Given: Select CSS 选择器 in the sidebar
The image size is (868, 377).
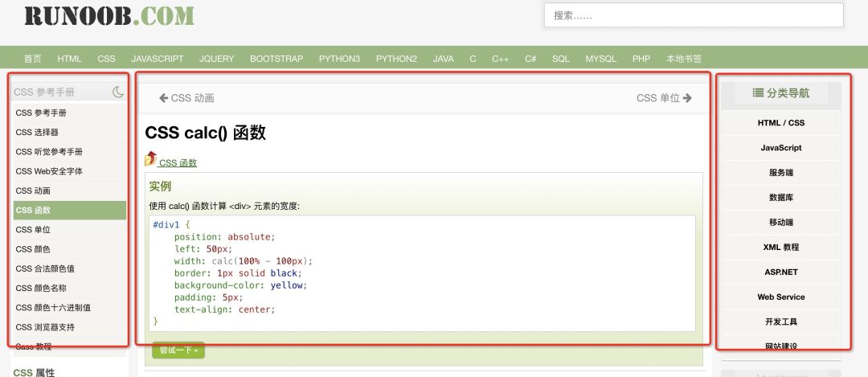Looking at the screenshot, I should click(x=70, y=133).
